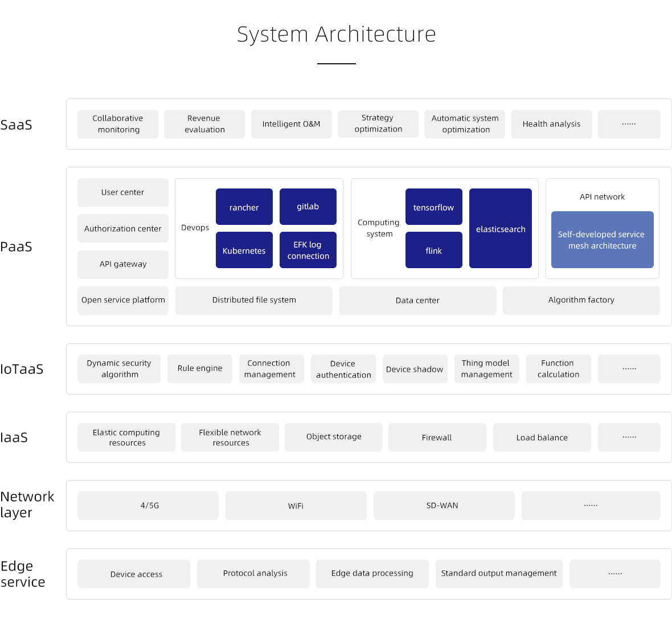
Task: Select the gitlab tile
Action: [308, 207]
